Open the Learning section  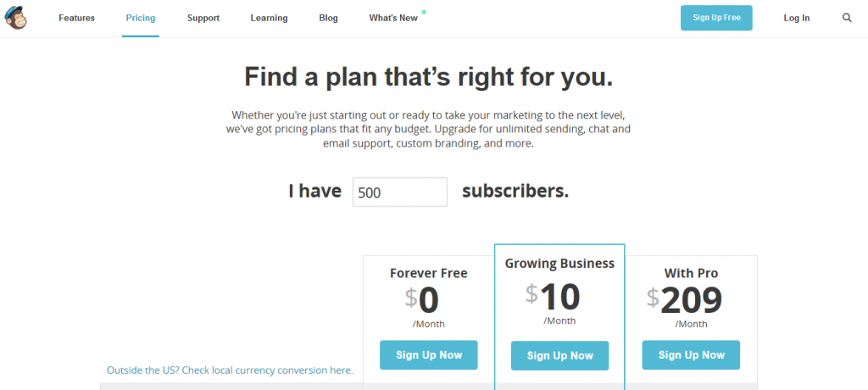pos(269,18)
